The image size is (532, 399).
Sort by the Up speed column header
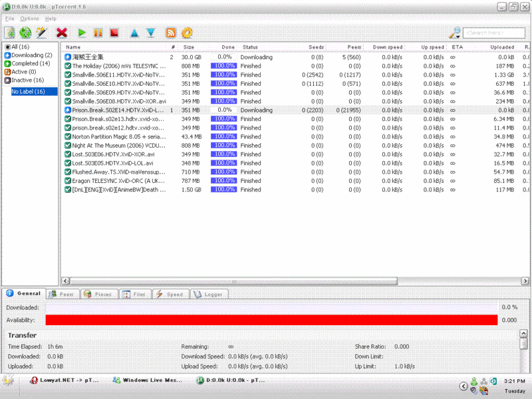[x=432, y=47]
